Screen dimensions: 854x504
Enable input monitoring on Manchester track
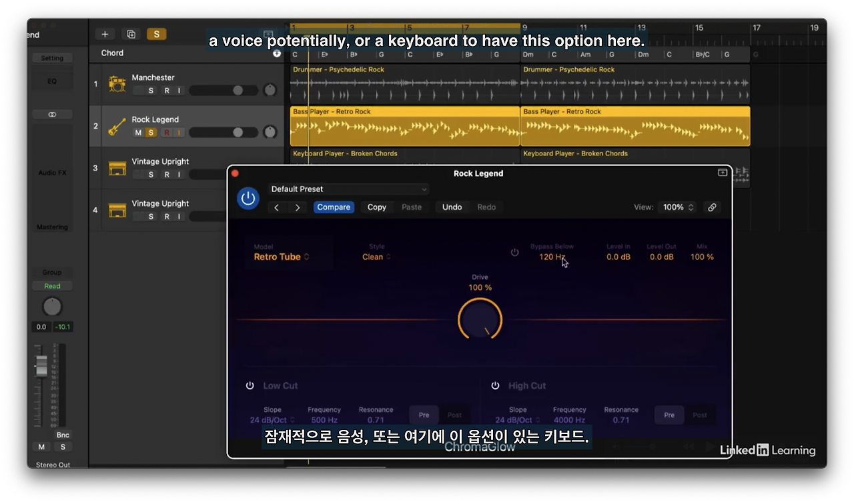click(179, 91)
